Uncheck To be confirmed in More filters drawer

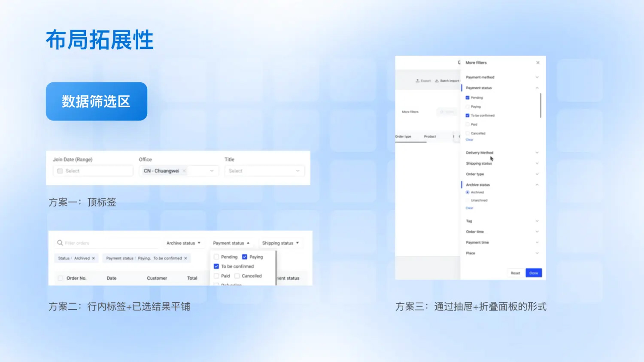pyautogui.click(x=468, y=115)
